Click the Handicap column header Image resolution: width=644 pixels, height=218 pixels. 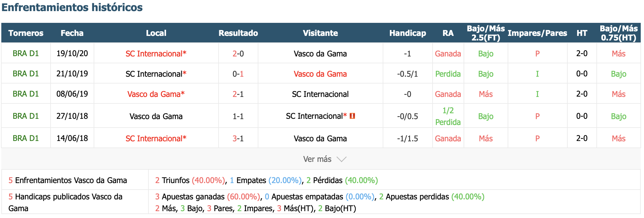[407, 33]
